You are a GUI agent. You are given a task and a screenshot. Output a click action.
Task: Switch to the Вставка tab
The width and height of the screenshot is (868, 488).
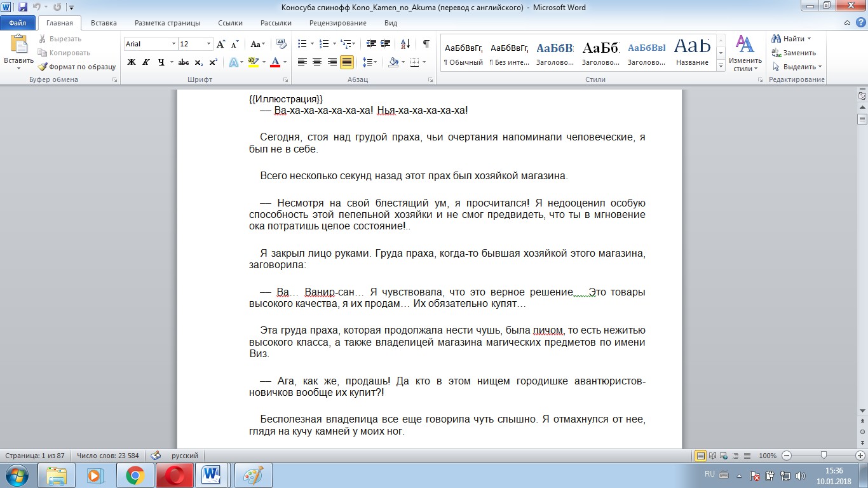tap(104, 23)
